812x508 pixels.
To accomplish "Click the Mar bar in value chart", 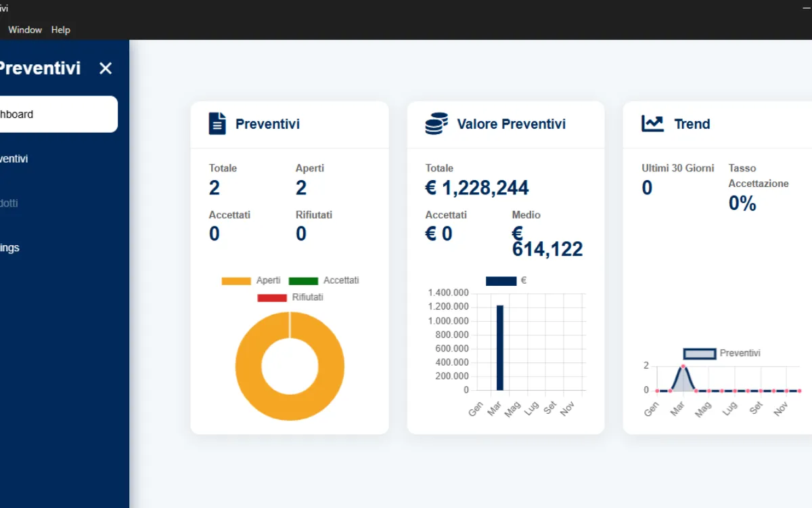I will 500,347.
